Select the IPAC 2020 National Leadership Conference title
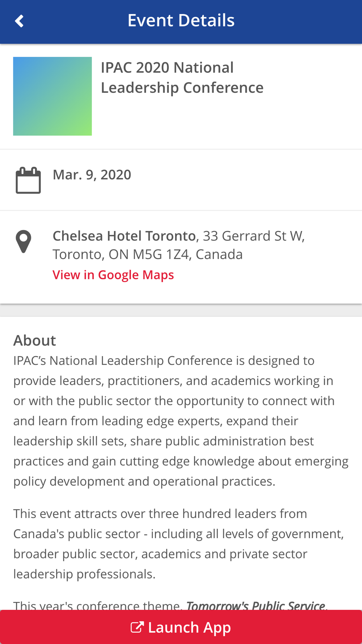Viewport: 362px width, 644px height. 182,78
